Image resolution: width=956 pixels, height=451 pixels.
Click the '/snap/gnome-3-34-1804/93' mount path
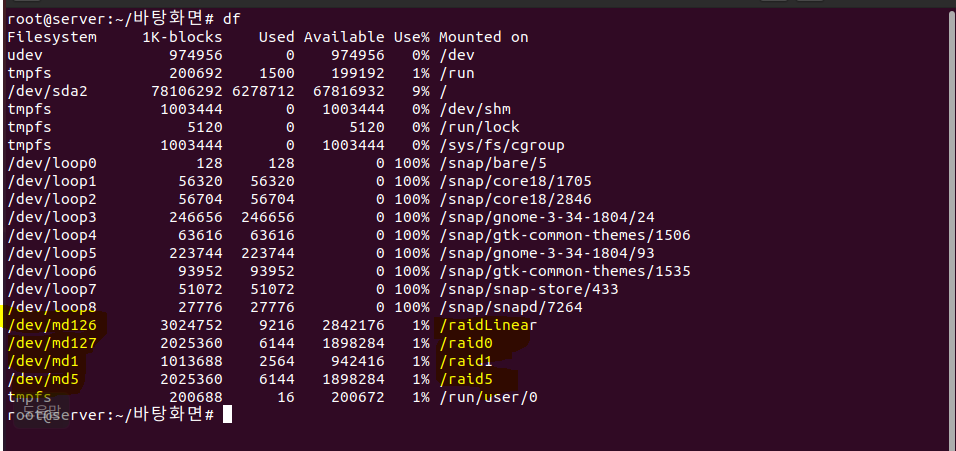(x=547, y=253)
